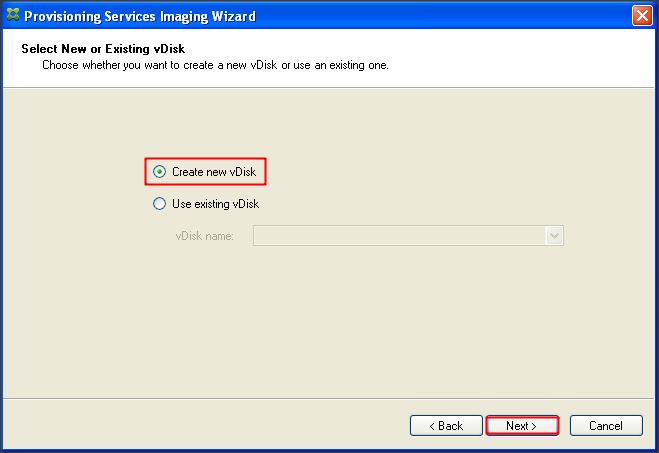Select the Create new vDisk radio button
The width and height of the screenshot is (659, 453).
pyautogui.click(x=159, y=172)
